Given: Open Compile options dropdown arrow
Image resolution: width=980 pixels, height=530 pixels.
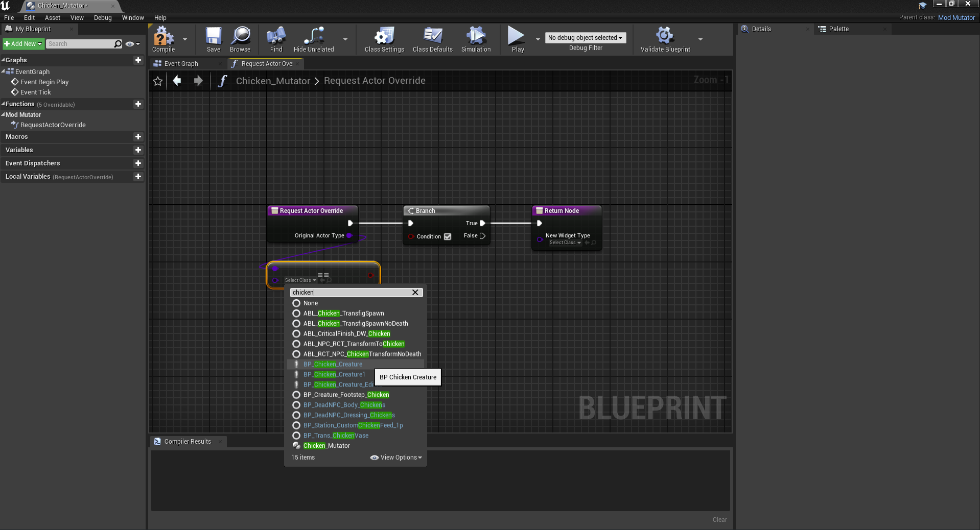Looking at the screenshot, I should click(x=185, y=39).
